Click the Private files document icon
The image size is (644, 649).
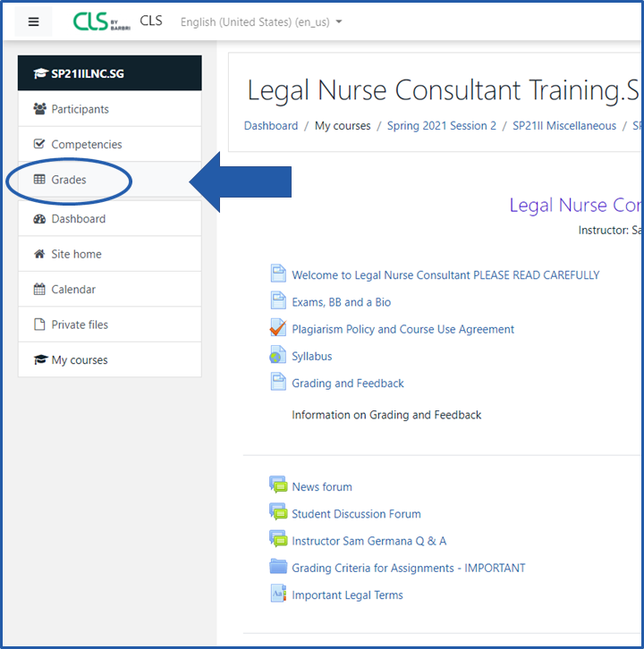39,324
